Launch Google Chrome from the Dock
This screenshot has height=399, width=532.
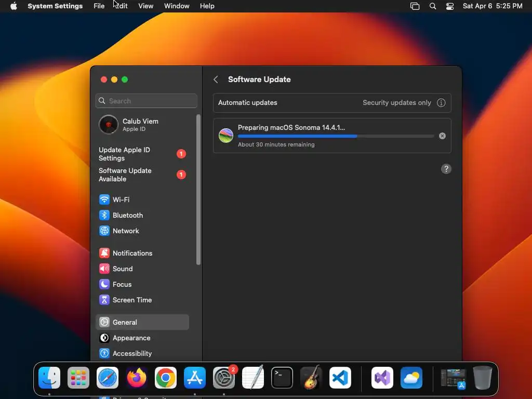pyautogui.click(x=166, y=378)
